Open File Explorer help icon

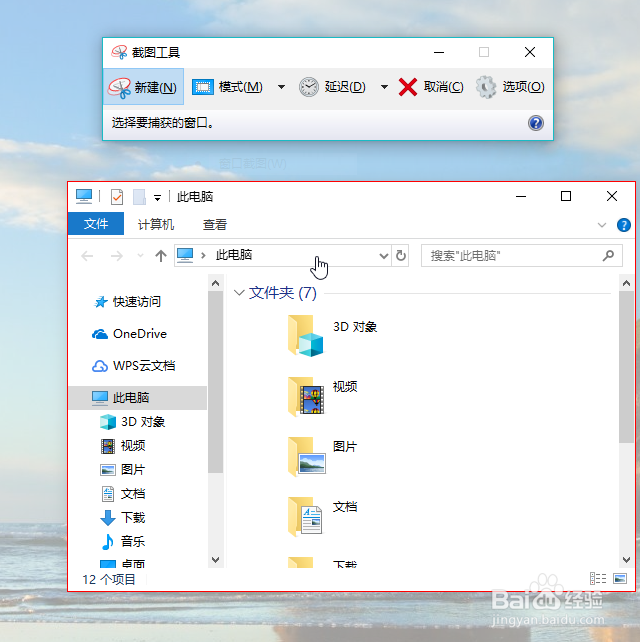click(624, 225)
